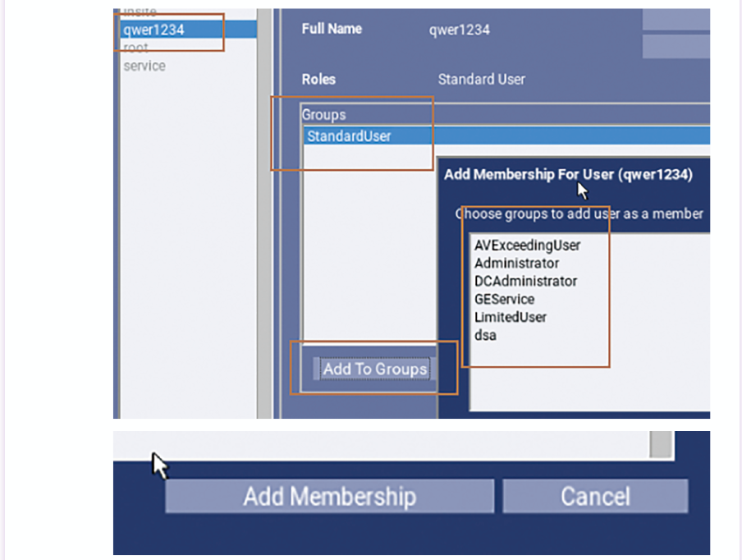Choose the AVExceedingUser group
The height and width of the screenshot is (560, 742).
pos(527,245)
